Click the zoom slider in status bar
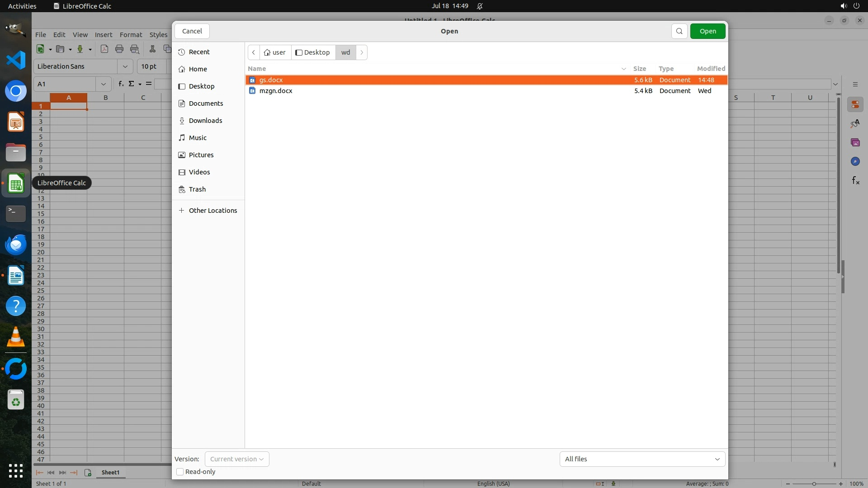 coord(814,484)
